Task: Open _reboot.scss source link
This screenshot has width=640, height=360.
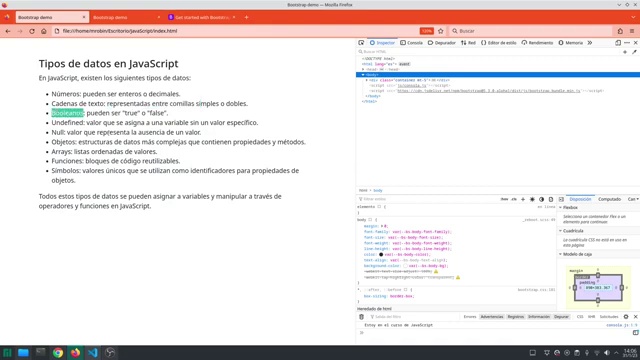Action: point(539,220)
